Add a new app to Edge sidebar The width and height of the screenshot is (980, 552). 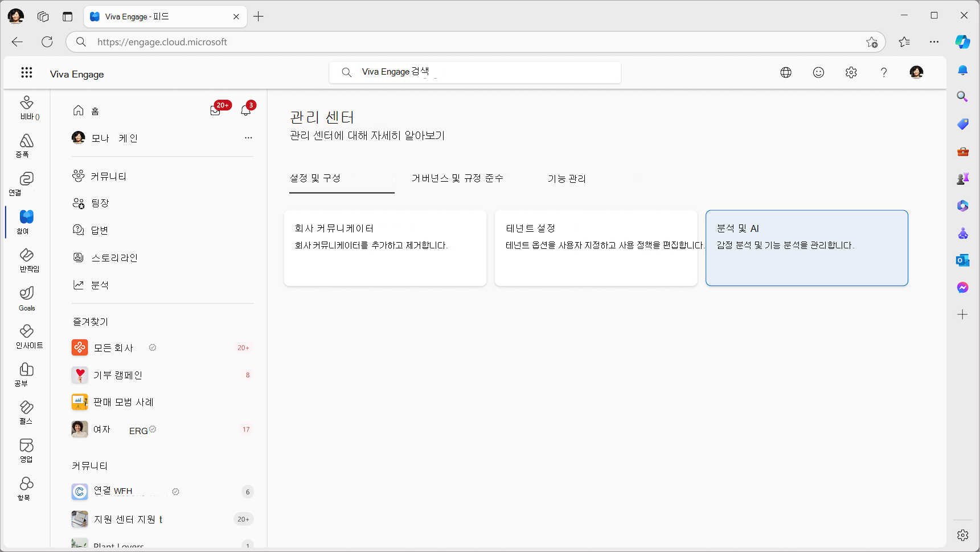click(x=962, y=314)
